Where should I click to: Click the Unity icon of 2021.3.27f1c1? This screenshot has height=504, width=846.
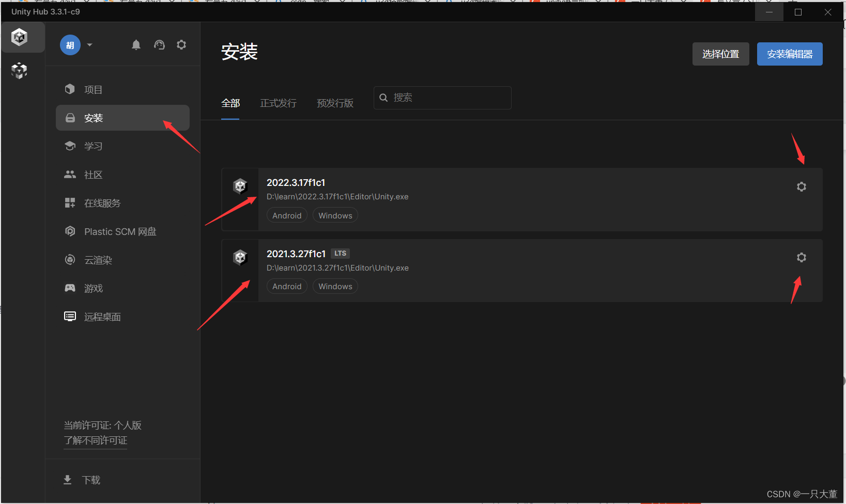[x=240, y=257]
